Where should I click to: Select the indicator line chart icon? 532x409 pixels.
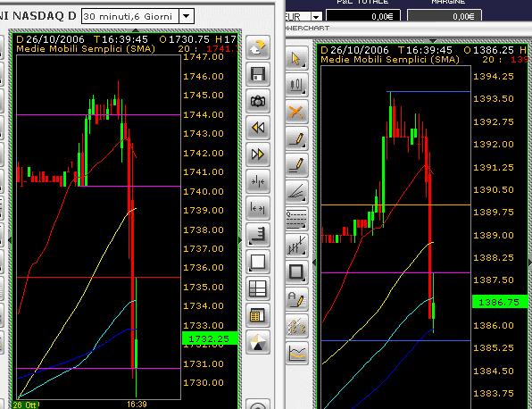(296, 353)
